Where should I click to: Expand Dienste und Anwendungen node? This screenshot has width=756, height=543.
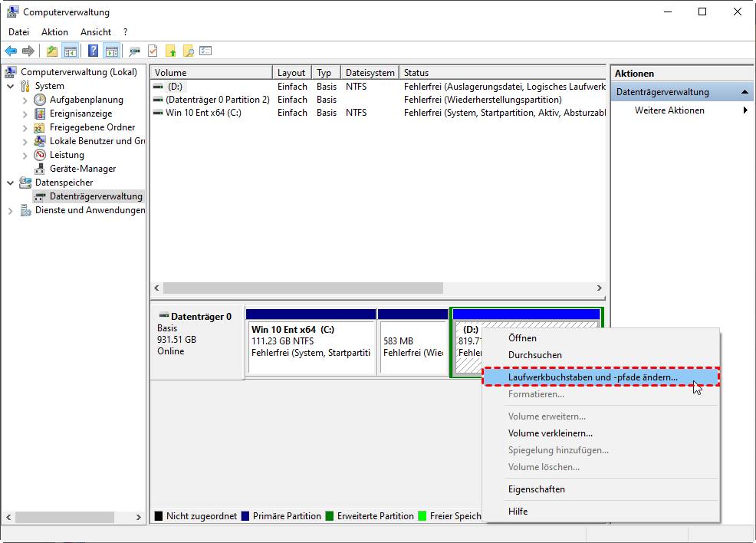coord(11,210)
